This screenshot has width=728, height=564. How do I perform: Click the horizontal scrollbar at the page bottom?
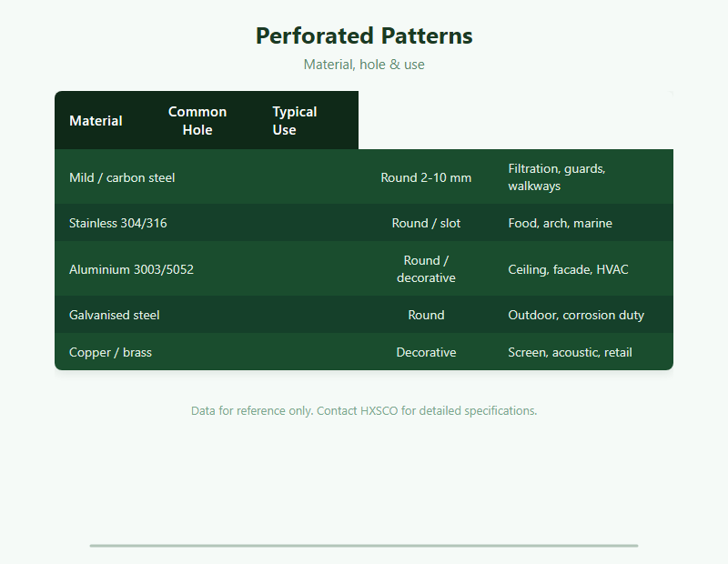(364, 546)
